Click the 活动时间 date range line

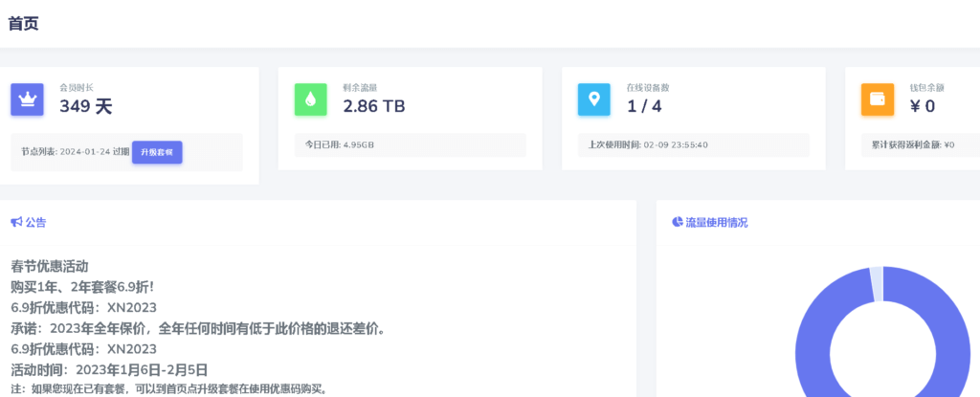point(109,369)
